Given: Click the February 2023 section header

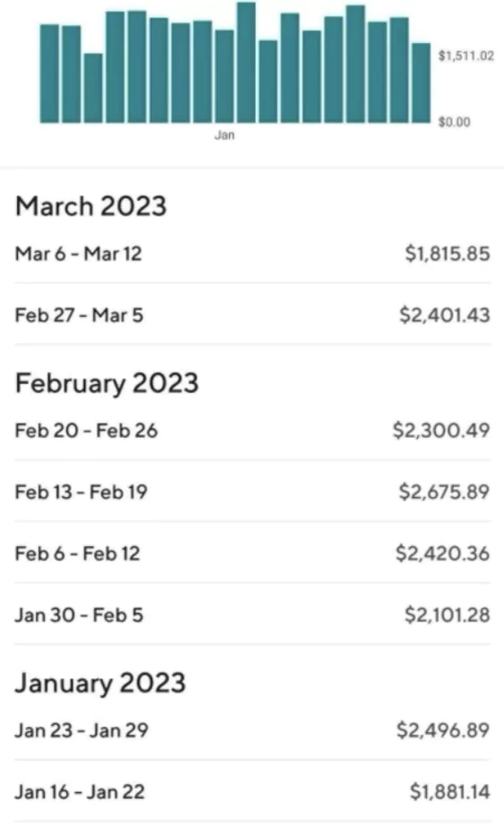Looking at the screenshot, I should click(107, 383).
